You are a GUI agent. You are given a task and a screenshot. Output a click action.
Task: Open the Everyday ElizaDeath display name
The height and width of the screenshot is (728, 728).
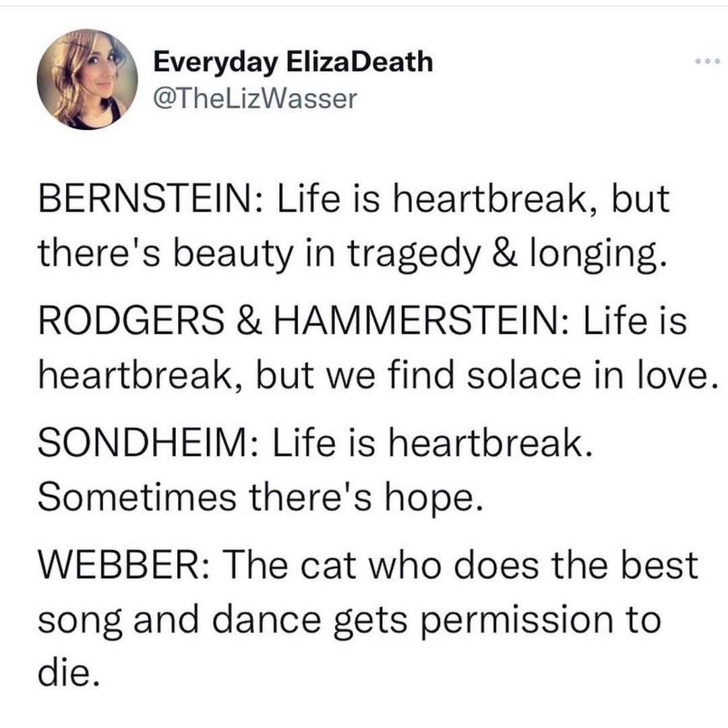tap(293, 62)
